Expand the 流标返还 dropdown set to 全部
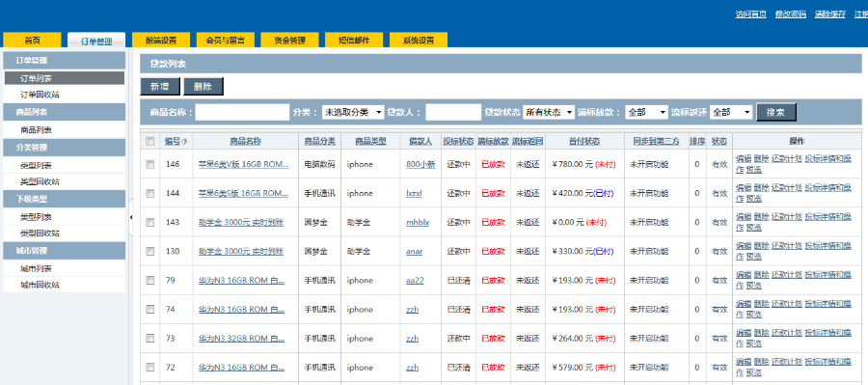The image size is (868, 385). (731, 112)
